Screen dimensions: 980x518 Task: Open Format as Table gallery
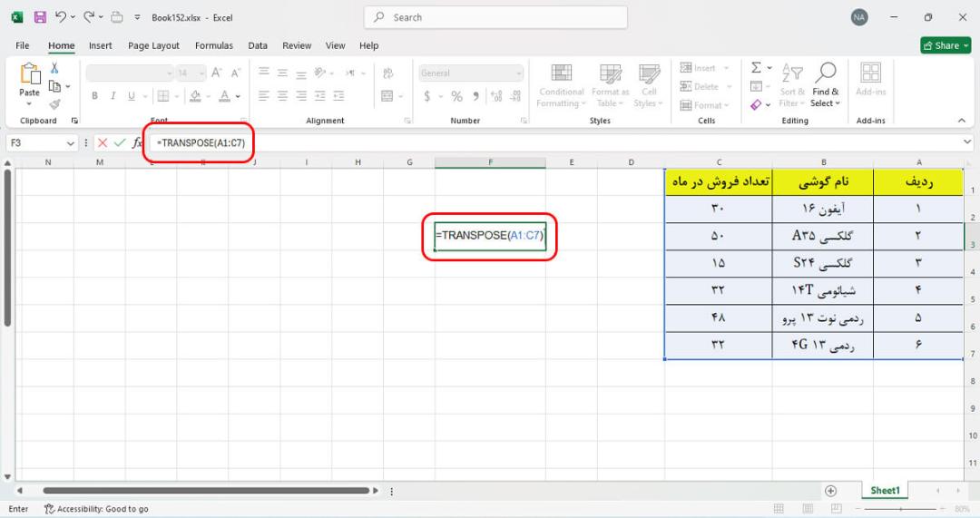(x=610, y=85)
